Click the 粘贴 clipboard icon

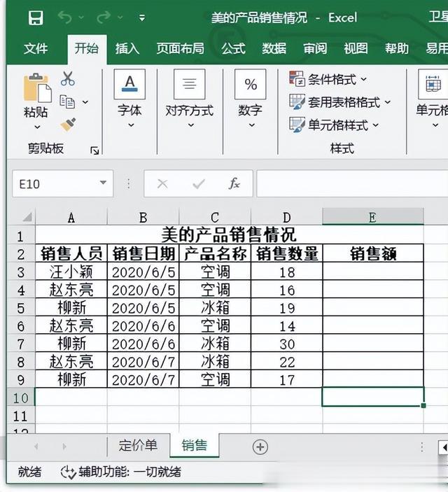point(37,88)
